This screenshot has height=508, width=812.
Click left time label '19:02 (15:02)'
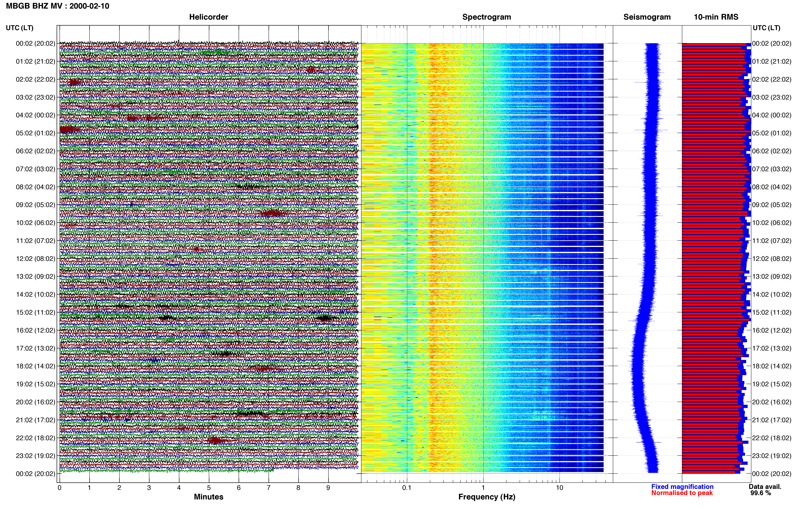pos(36,384)
